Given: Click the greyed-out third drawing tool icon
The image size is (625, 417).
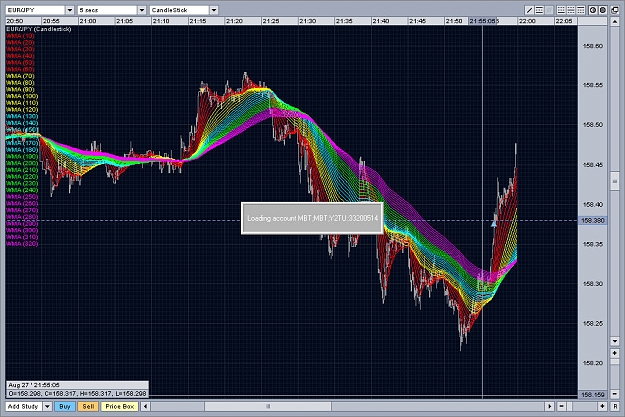Looking at the screenshot, I should click(x=549, y=10).
